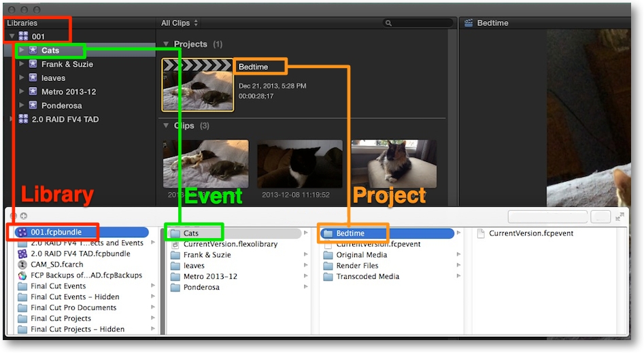Viewport: 644px width, 353px height.
Task: Collapse the 001 library disclosure triangle
Action: [12, 36]
